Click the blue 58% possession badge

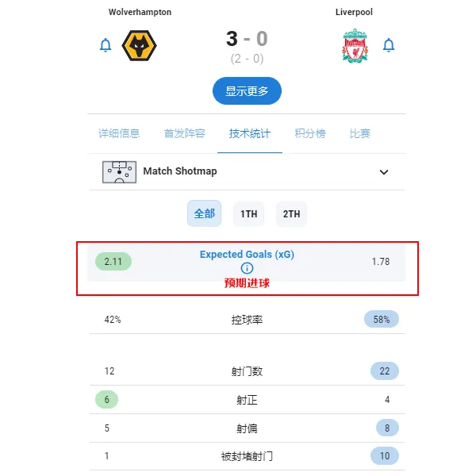tap(382, 319)
